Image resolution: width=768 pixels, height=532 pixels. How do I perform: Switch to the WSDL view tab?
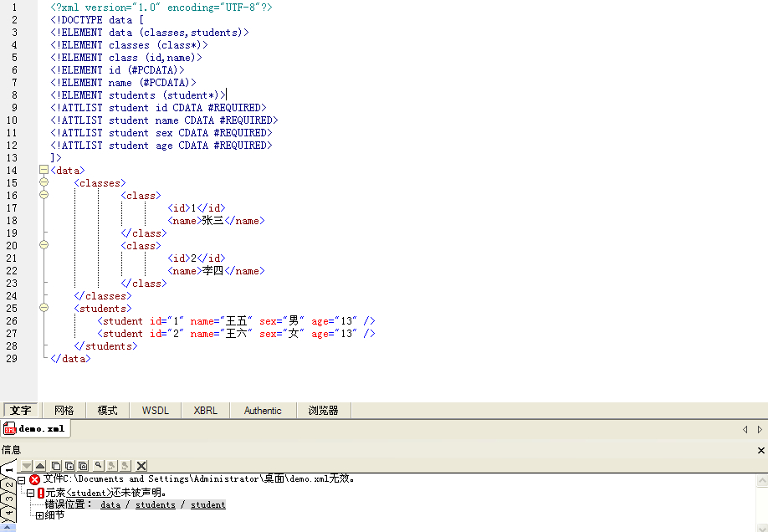tap(156, 411)
